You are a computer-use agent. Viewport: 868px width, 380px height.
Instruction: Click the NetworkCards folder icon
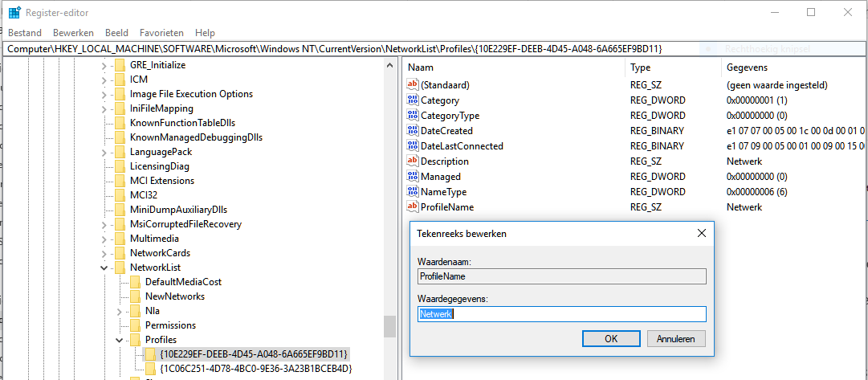120,253
